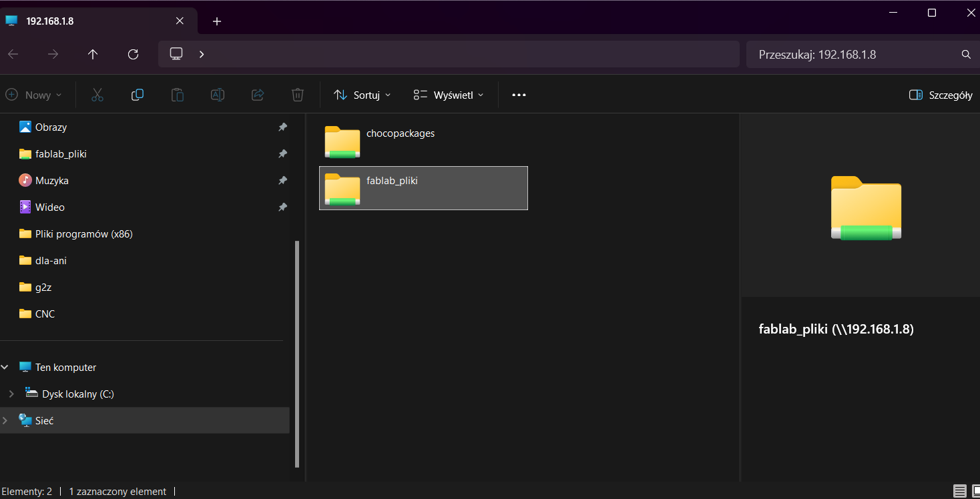This screenshot has height=499, width=980.
Task: Open the three-dots more options menu
Action: click(x=519, y=95)
